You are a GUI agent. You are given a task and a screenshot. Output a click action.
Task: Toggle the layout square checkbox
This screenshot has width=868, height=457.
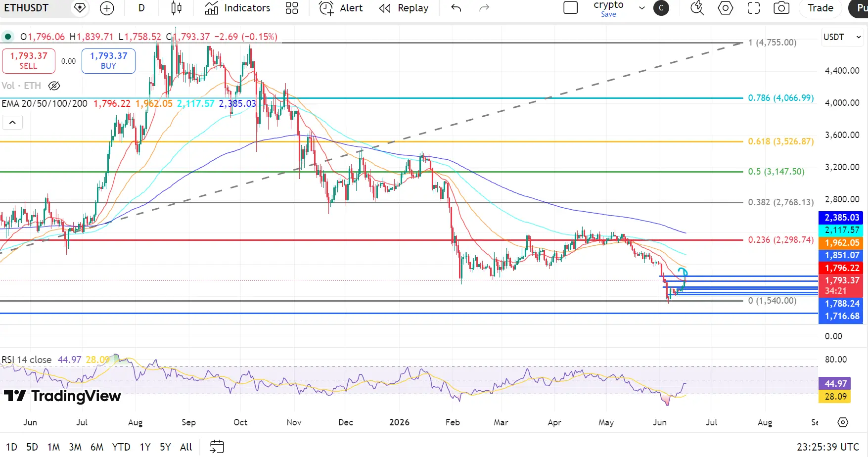571,8
